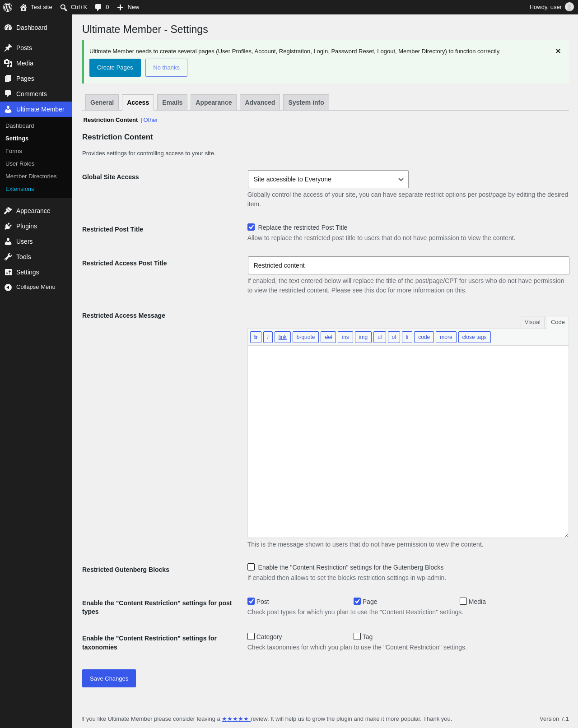Switch editor to Visual mode
Image resolution: width=578 pixels, height=728 pixels.
click(532, 322)
